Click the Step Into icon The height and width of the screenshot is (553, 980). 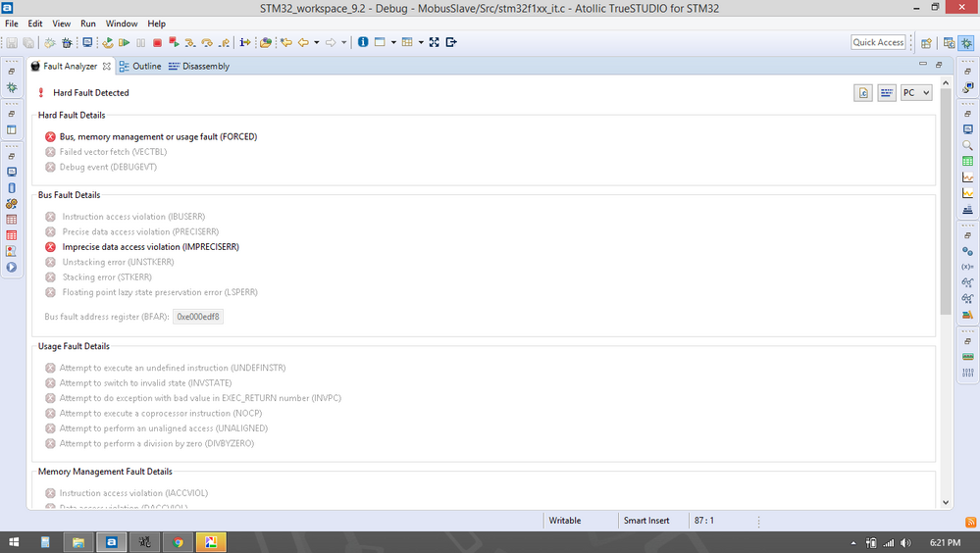(190, 42)
